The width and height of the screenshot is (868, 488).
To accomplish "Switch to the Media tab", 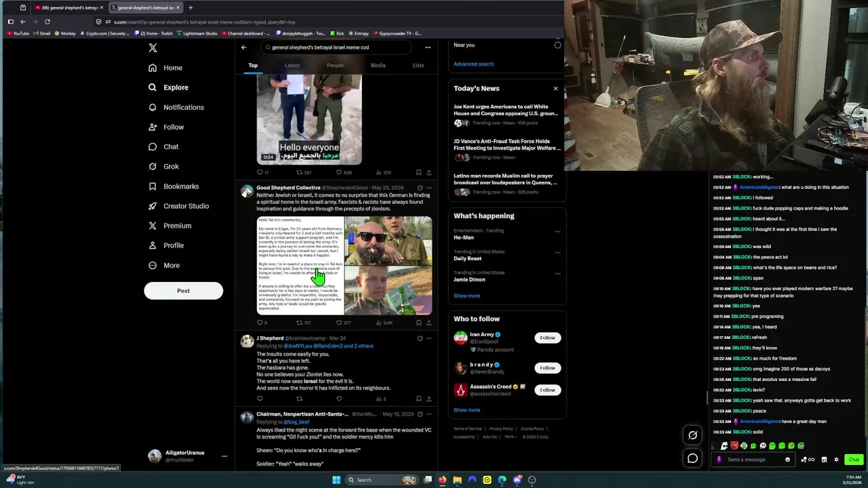I will [378, 66].
